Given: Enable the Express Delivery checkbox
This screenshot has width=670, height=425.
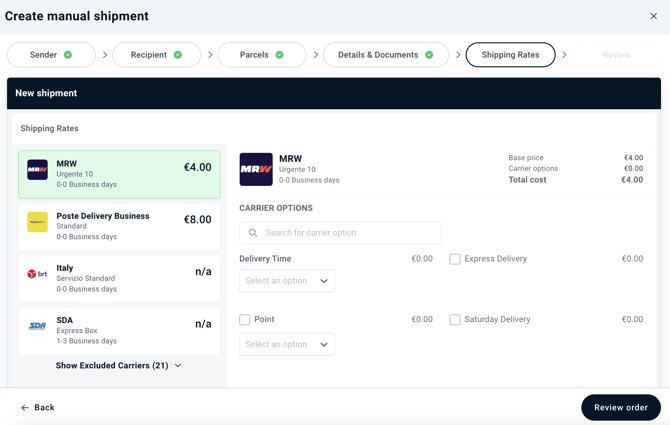Looking at the screenshot, I should (x=455, y=259).
